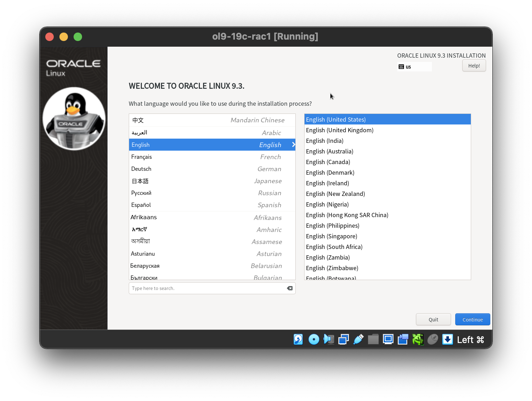
Task: Choose Français French language
Action: pyautogui.click(x=212, y=157)
